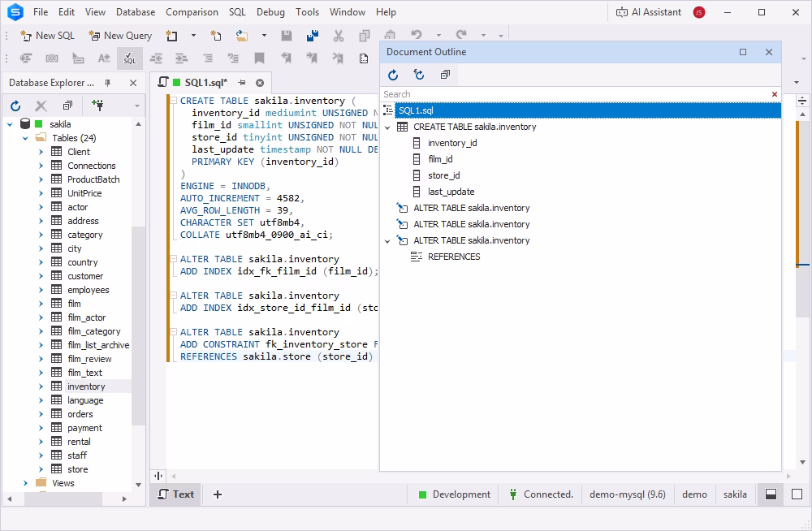Click the Save document icon
Image resolution: width=812 pixels, height=531 pixels.
coord(286,36)
